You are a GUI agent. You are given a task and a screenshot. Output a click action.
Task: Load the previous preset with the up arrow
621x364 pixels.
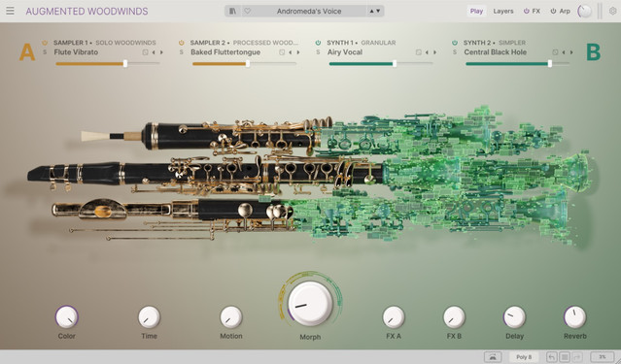tap(371, 11)
